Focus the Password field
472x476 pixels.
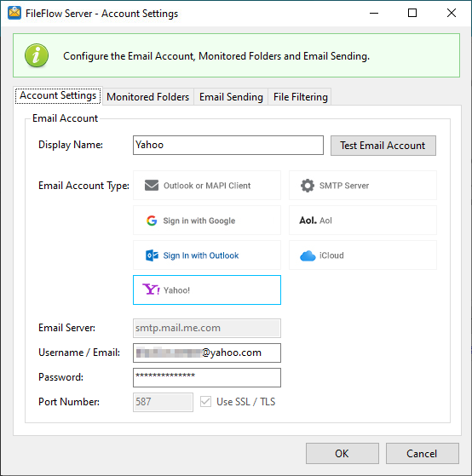[207, 377]
